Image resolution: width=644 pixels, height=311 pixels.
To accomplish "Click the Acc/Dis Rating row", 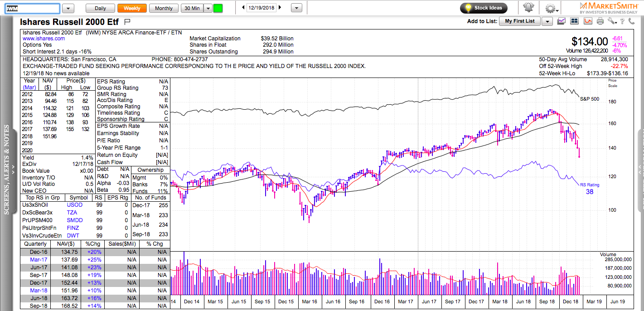I will coord(132,100).
